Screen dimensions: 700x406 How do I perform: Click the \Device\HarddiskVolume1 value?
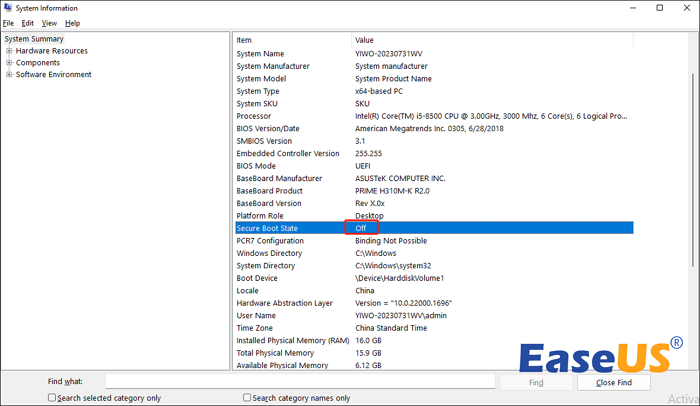400,278
